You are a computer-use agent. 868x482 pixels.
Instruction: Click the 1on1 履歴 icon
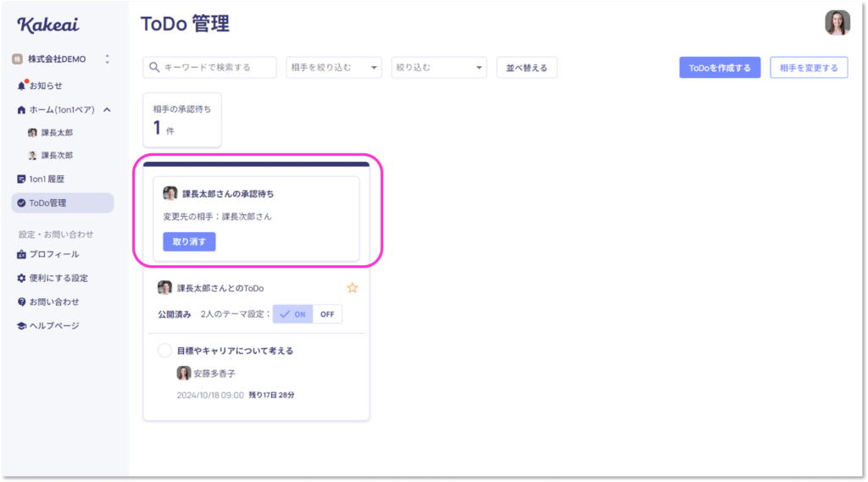coord(21,179)
